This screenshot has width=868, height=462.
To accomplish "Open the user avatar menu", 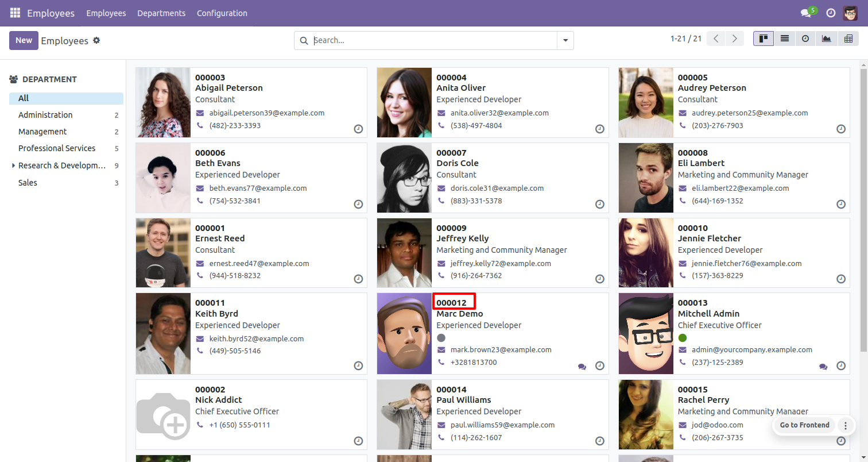I will tap(850, 13).
